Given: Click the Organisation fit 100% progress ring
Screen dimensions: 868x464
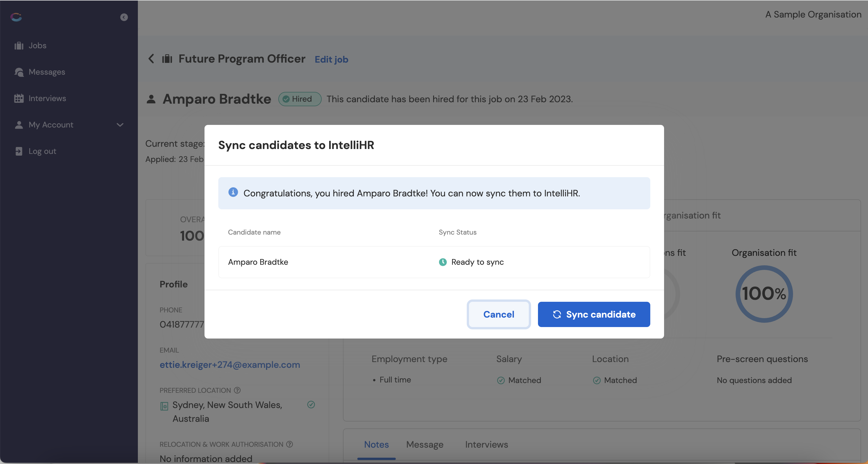Looking at the screenshot, I should pos(764,294).
